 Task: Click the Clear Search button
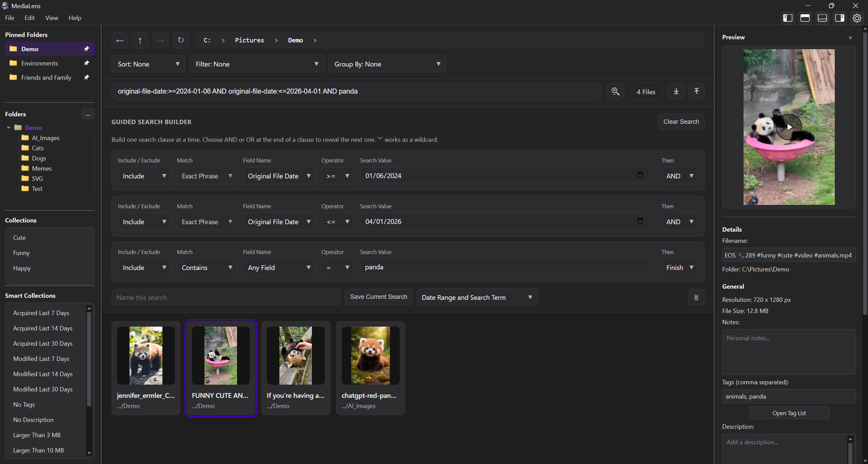click(681, 121)
